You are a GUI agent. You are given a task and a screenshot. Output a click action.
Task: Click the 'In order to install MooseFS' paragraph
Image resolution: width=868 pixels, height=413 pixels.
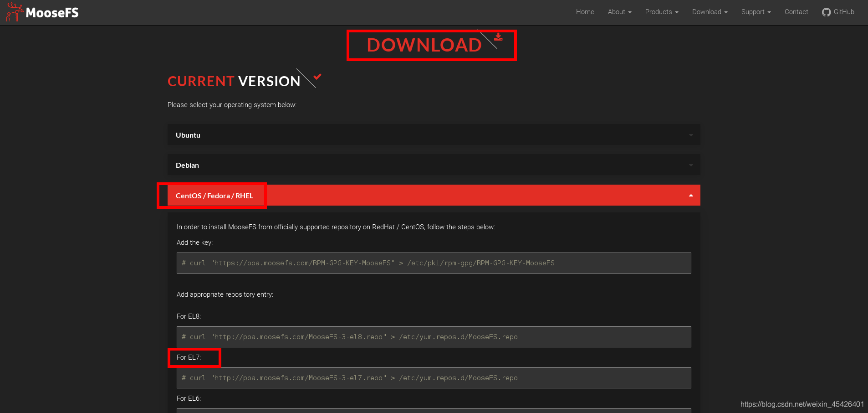336,227
